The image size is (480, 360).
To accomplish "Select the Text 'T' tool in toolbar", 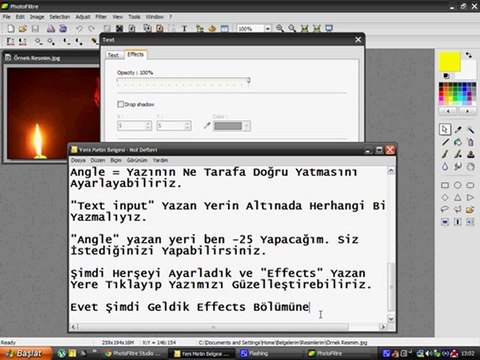I will 184,29.
